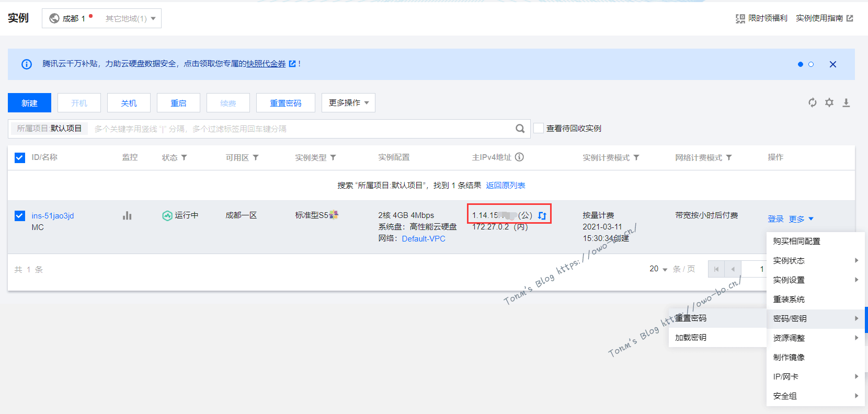Click the download export icon

tap(846, 102)
